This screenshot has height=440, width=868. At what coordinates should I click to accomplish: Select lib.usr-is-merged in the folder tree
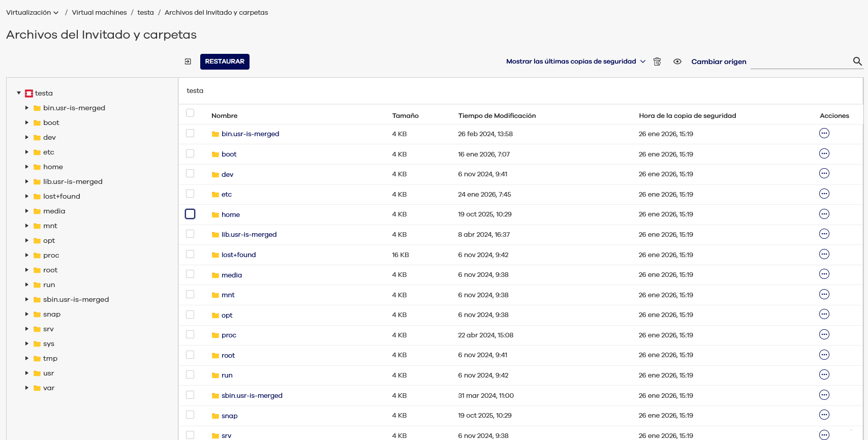click(73, 181)
